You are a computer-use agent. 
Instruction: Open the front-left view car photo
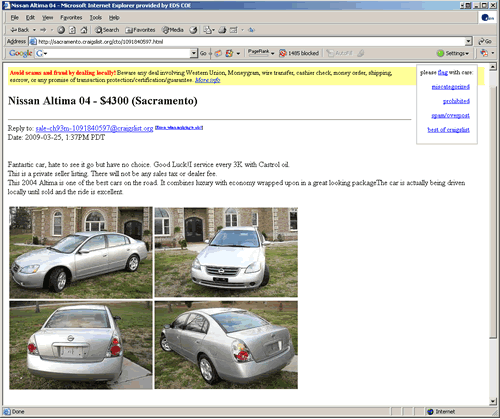[81, 252]
